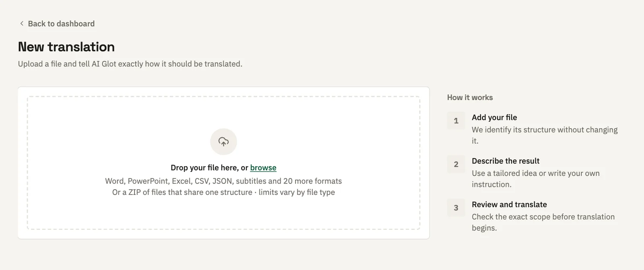Click the 'Add your file' step title
Viewport: 644px width, 270px height.
tap(494, 117)
